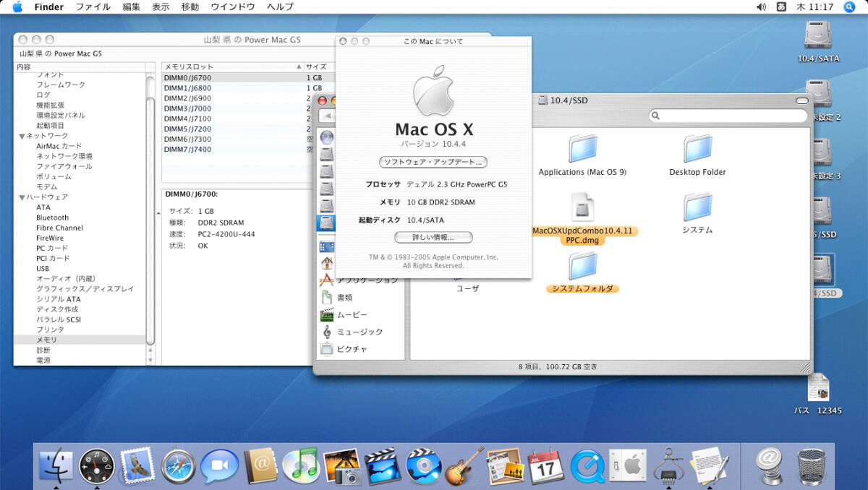Toggle the Finder window toolbar pill button
The image size is (868, 490).
(801, 100)
